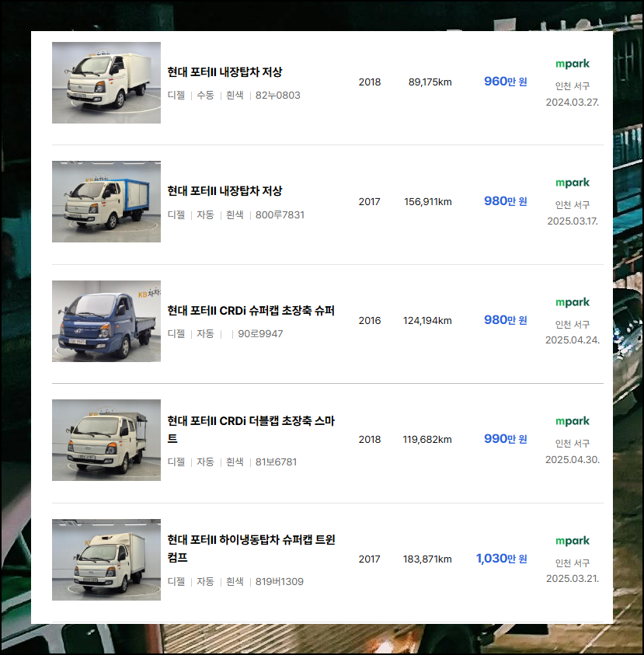The image size is (644, 655).
Task: Click mpark logo in the 156,911km row
Action: click(573, 183)
